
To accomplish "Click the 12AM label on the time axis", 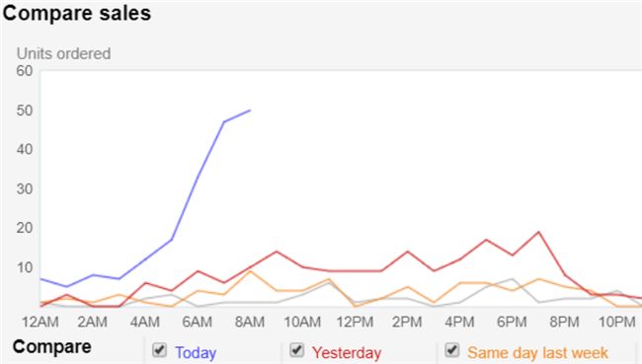I will [x=40, y=322].
